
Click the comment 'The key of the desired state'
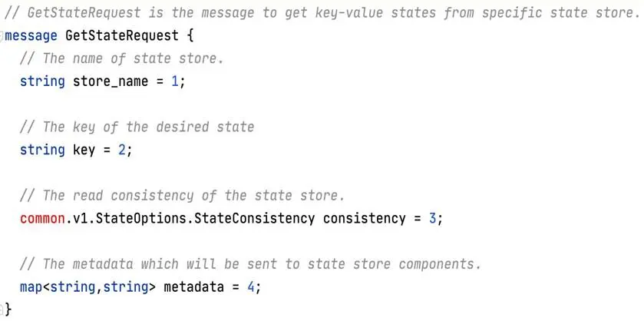pos(137,127)
